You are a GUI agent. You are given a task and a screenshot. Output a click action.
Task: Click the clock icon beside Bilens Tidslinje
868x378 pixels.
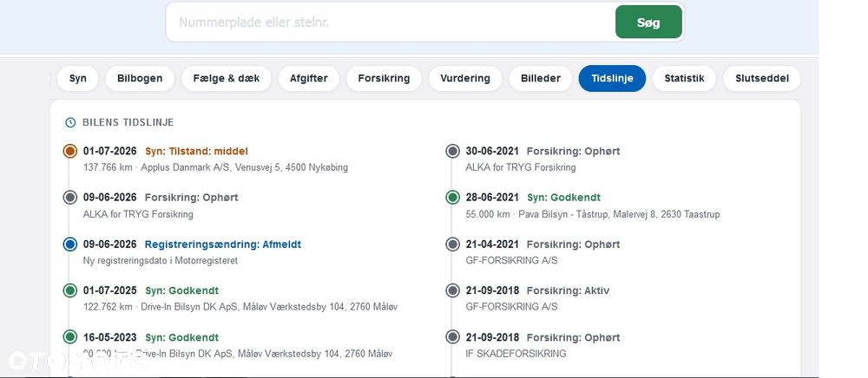70,123
